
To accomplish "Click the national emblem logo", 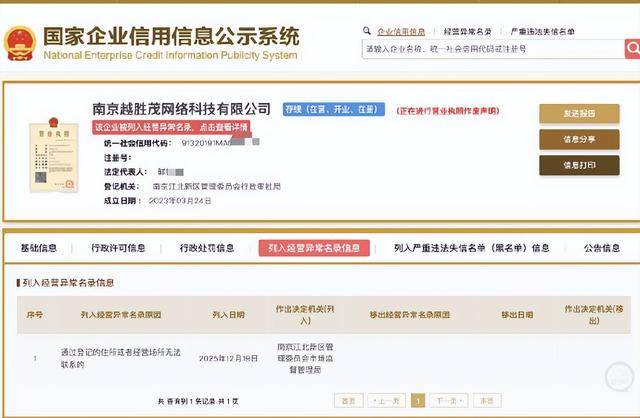I will point(19,43).
